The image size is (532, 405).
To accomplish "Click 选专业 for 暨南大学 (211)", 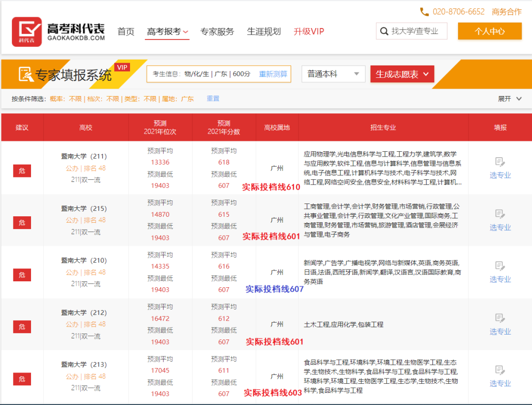I will (500, 175).
